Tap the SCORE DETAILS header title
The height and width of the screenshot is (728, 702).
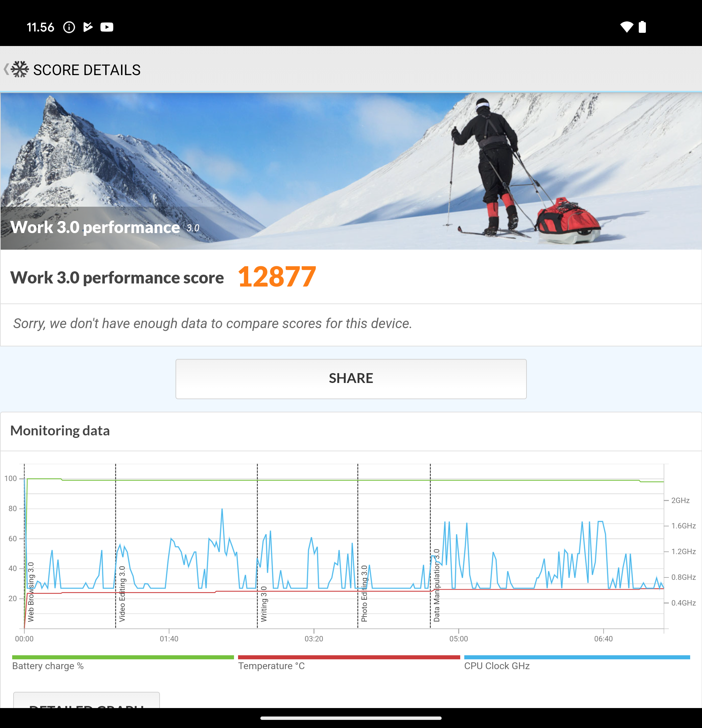point(87,70)
